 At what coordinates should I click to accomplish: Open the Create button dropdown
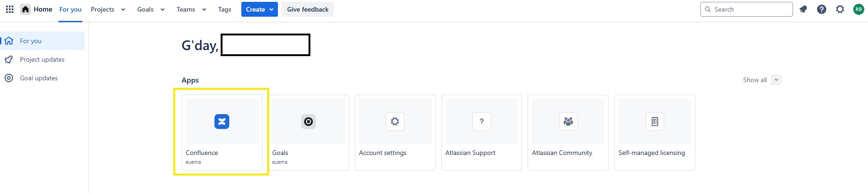click(259, 9)
